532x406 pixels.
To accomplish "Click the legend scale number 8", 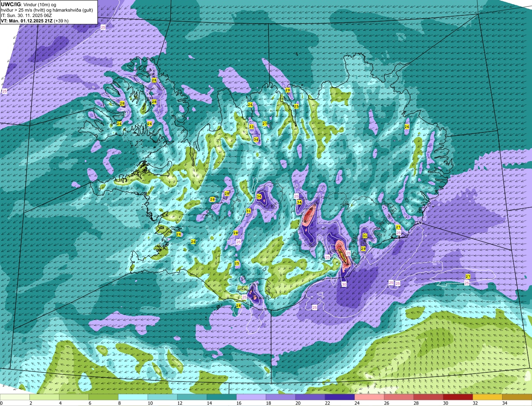I will (119, 403).
